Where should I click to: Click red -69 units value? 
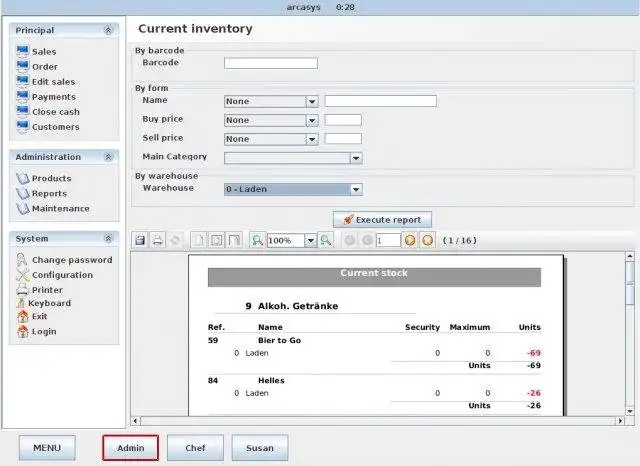(534, 353)
